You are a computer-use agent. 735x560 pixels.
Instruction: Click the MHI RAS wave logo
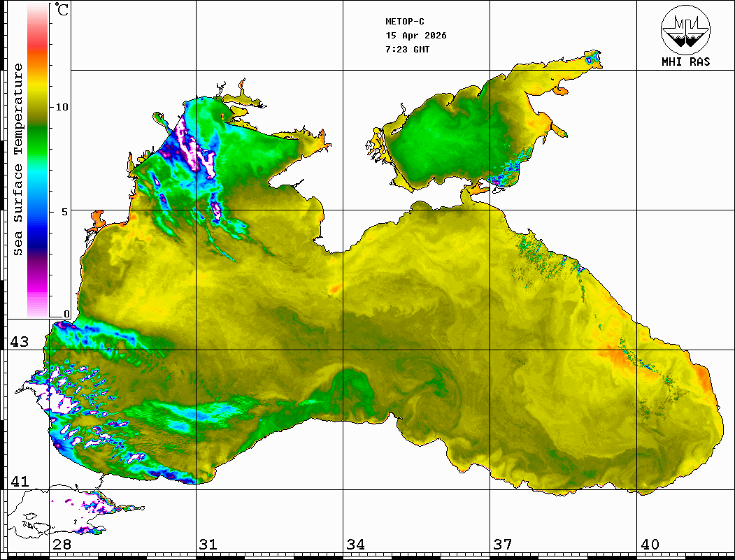click(685, 28)
